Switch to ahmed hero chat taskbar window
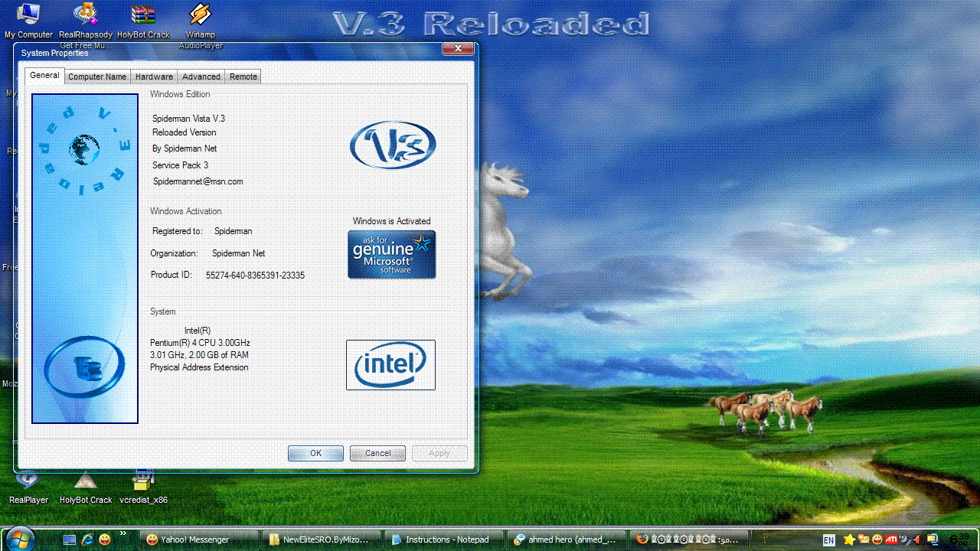The image size is (980, 551). click(567, 540)
